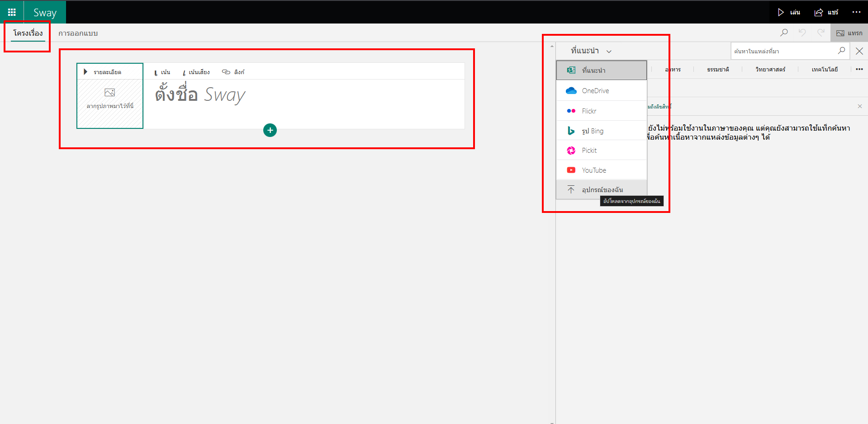Select Pickit as content source

602,151
